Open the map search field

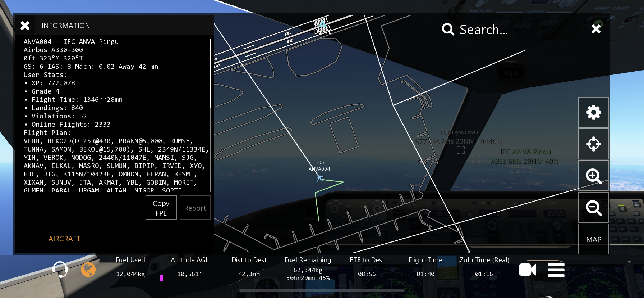click(484, 30)
